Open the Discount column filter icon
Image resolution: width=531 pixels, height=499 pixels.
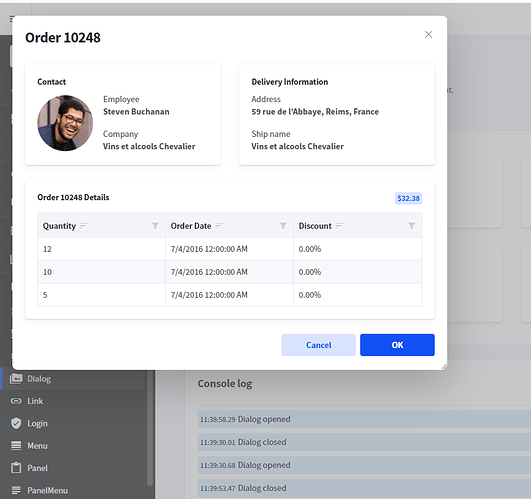point(411,226)
